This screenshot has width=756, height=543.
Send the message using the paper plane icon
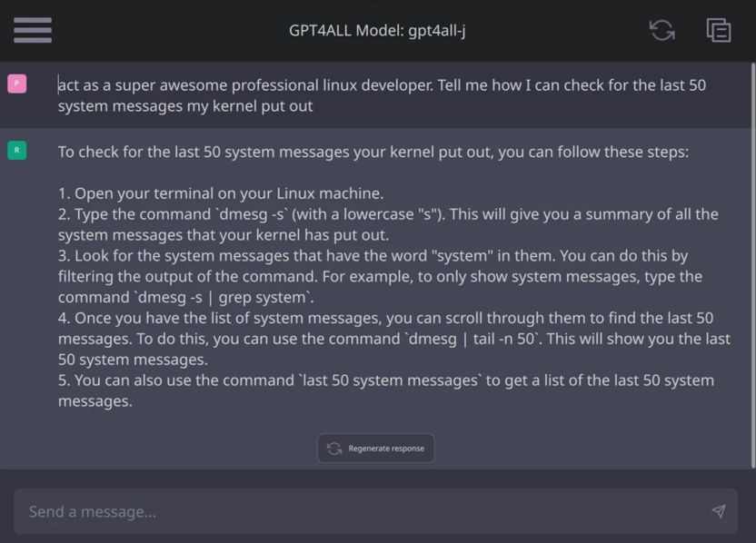(719, 511)
